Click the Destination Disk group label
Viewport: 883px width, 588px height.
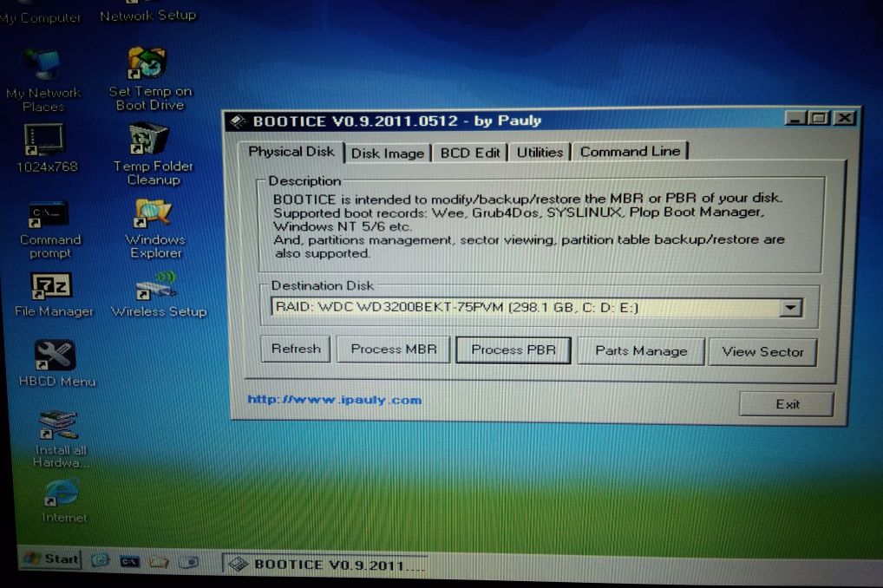point(322,285)
